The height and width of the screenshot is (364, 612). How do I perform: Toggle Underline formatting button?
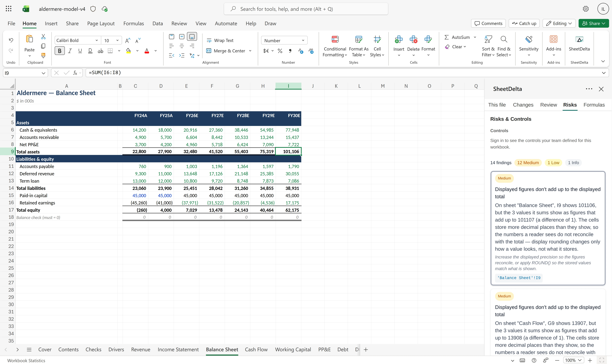80,51
